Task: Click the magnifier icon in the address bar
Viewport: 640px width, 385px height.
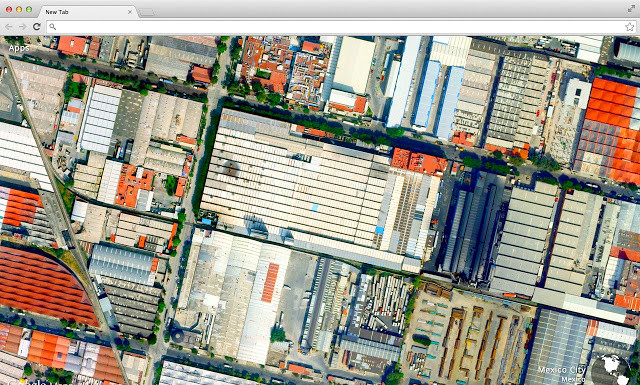Action: (x=52, y=27)
